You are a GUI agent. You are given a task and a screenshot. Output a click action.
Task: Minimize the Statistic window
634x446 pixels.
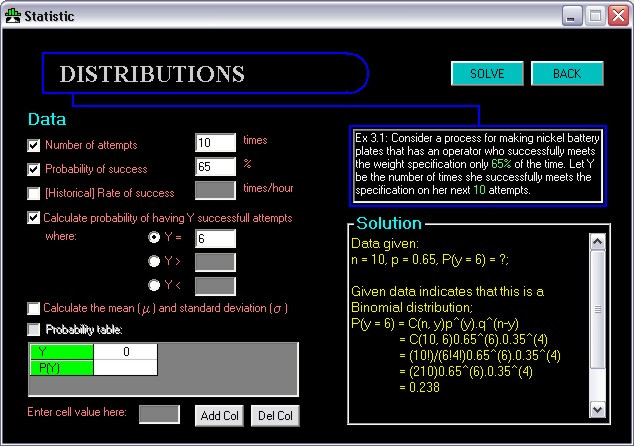point(572,17)
